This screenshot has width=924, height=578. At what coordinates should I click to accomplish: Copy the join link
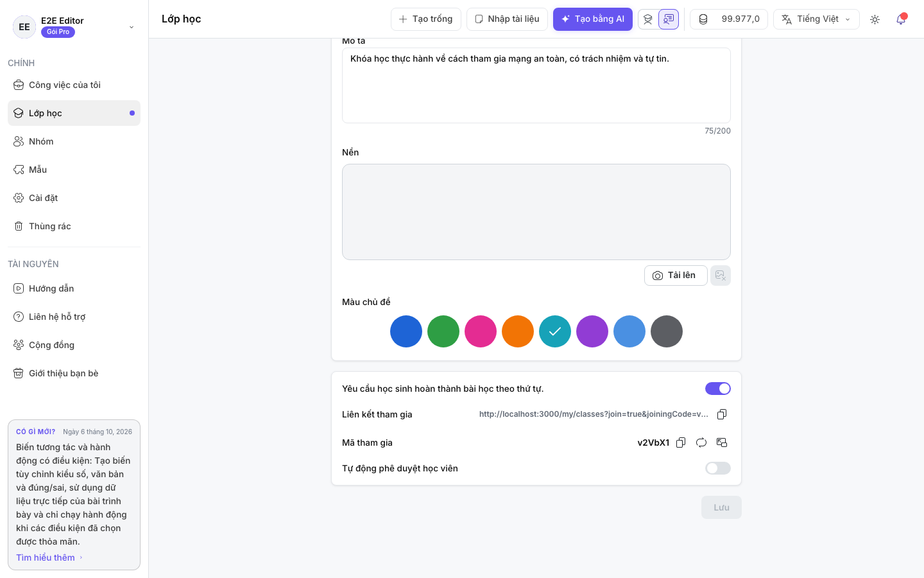click(x=722, y=414)
